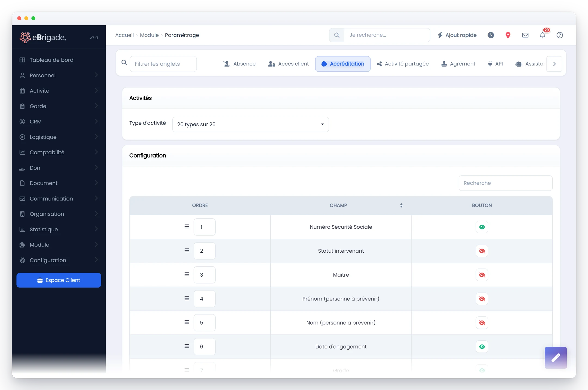The height and width of the screenshot is (390, 588).
Task: Expand the Personnel sidebar menu
Action: coord(59,75)
